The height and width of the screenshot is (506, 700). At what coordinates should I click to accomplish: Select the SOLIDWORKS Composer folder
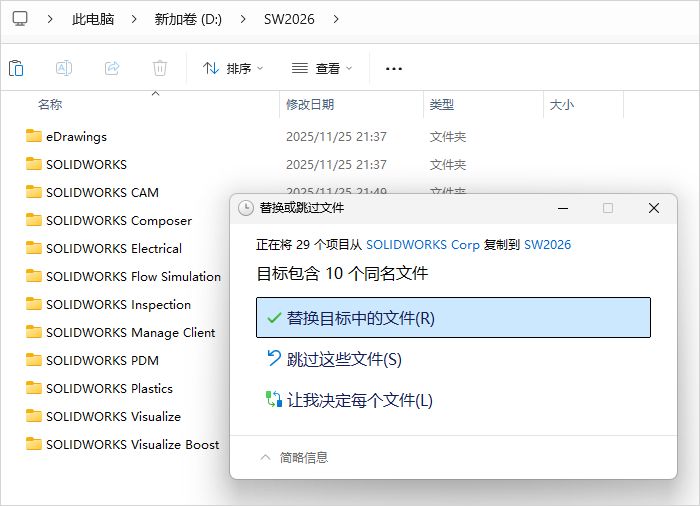coord(119,221)
